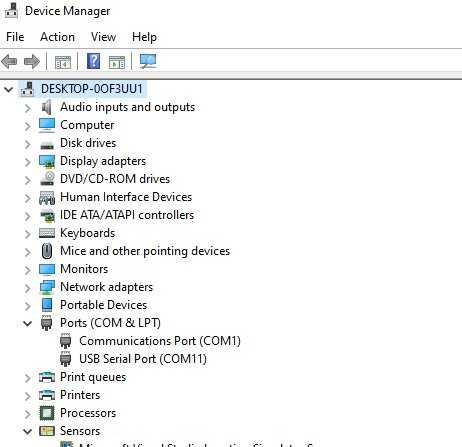Expand the Display adapters category

28,162
